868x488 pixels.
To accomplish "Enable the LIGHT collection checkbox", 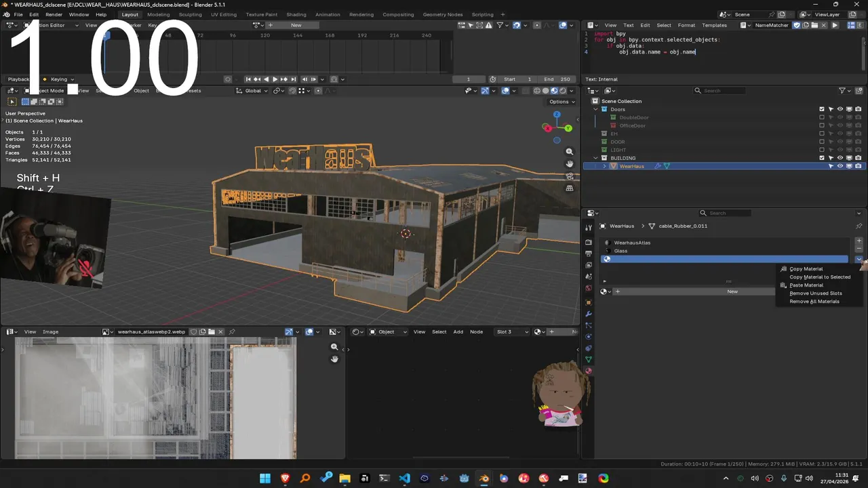I will pyautogui.click(x=822, y=150).
